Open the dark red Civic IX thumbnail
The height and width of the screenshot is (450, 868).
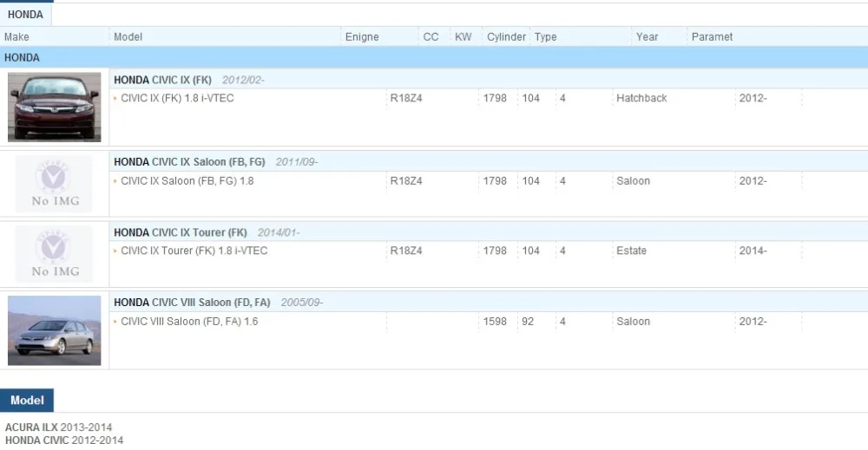click(54, 108)
